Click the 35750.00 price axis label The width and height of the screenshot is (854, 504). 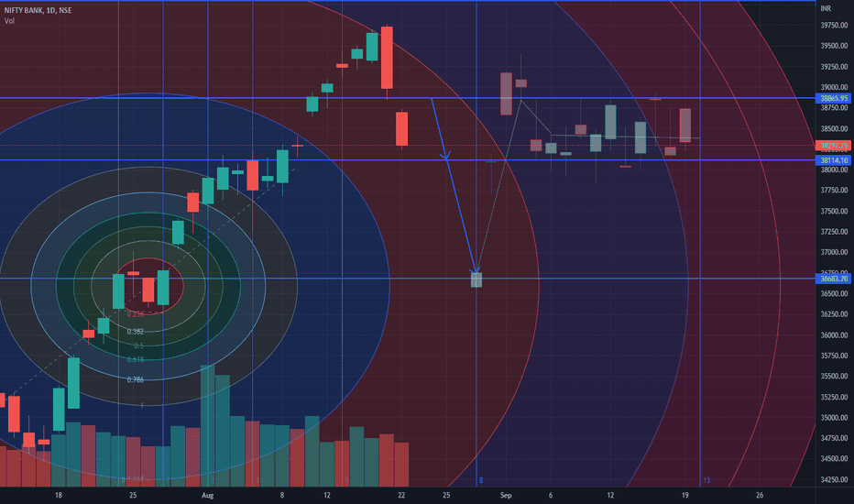click(x=834, y=356)
